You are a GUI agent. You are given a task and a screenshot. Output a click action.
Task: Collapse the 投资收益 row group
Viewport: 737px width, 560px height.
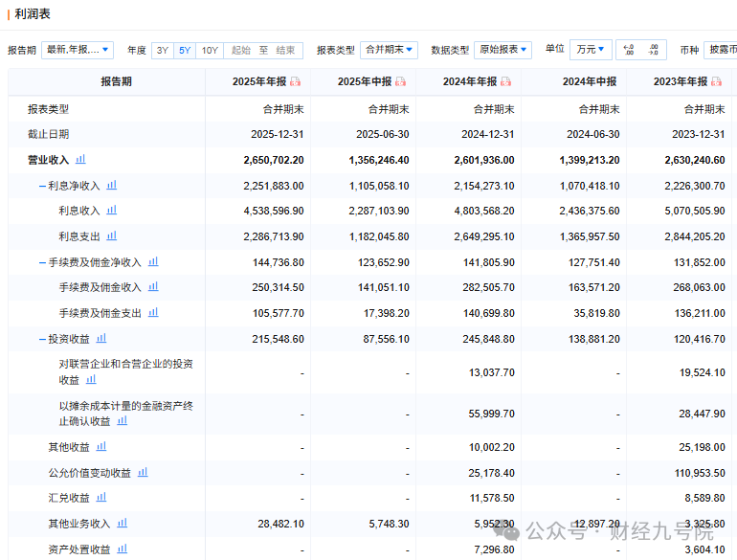[42, 339]
